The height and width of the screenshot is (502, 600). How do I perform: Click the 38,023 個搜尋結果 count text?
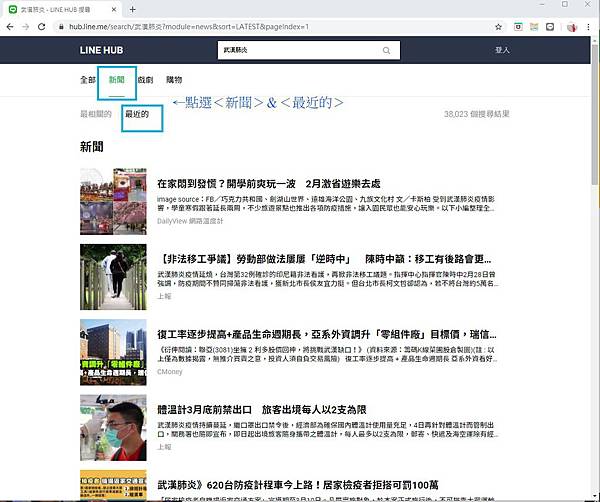coord(476,114)
